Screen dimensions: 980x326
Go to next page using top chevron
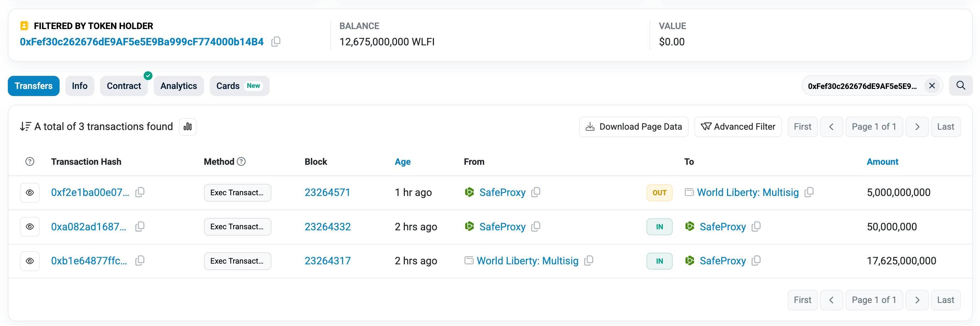917,127
